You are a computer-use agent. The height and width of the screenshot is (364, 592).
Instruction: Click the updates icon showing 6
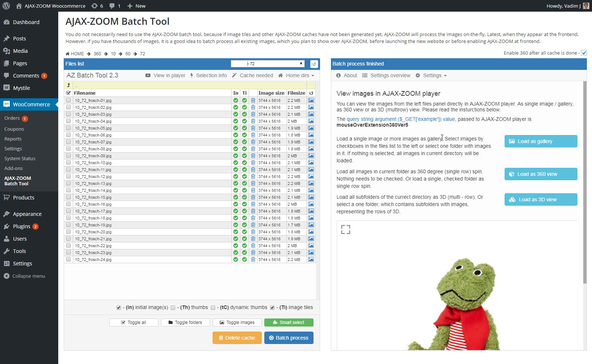click(x=97, y=6)
